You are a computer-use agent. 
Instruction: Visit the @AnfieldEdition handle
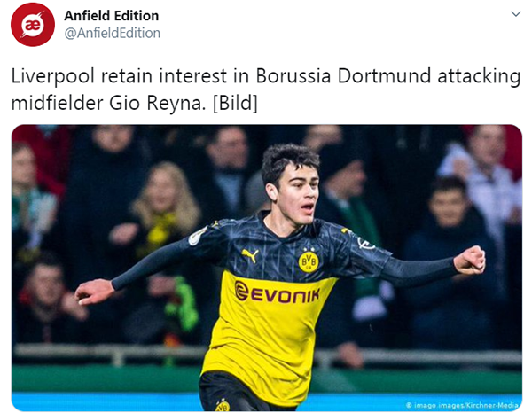click(x=113, y=33)
